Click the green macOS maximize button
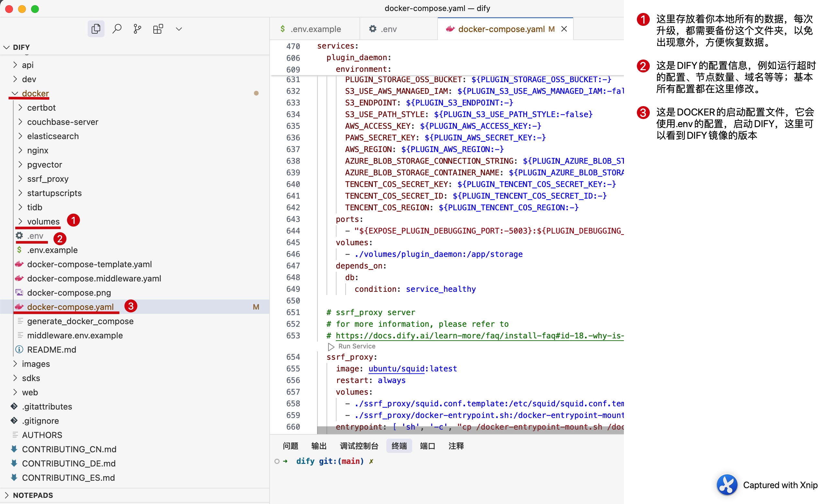The height and width of the screenshot is (504, 831). pos(35,9)
